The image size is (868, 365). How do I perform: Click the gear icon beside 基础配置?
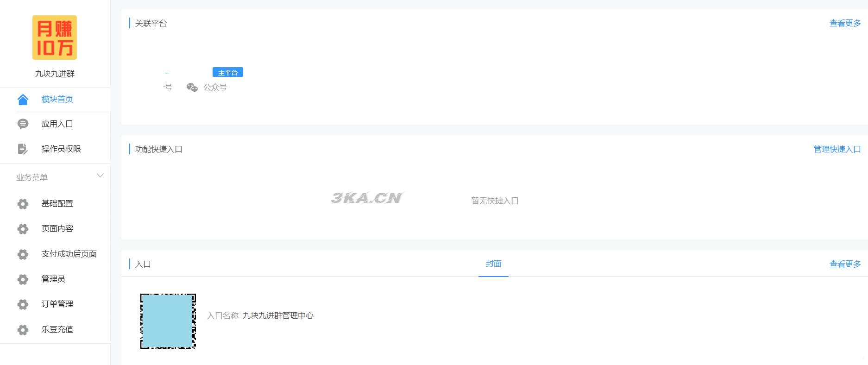coord(23,204)
